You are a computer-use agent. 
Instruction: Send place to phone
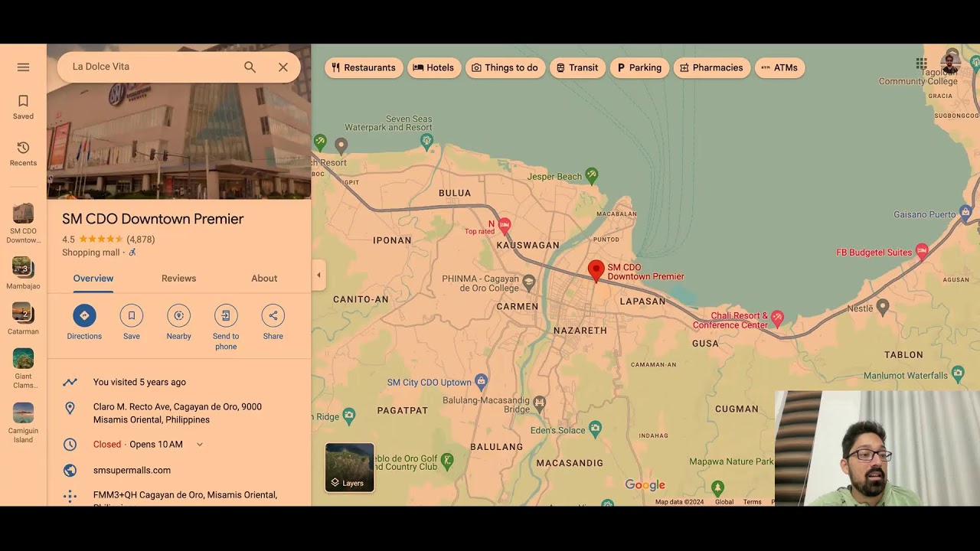pyautogui.click(x=226, y=328)
